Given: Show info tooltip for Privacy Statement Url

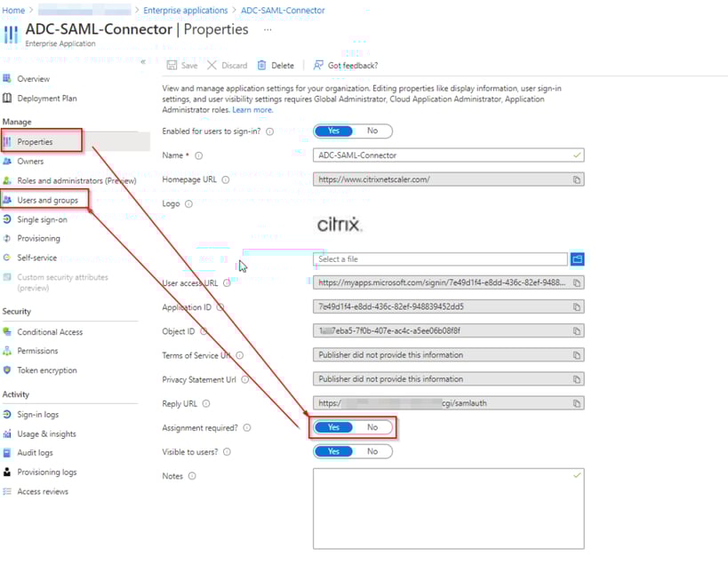Looking at the screenshot, I should click(244, 379).
